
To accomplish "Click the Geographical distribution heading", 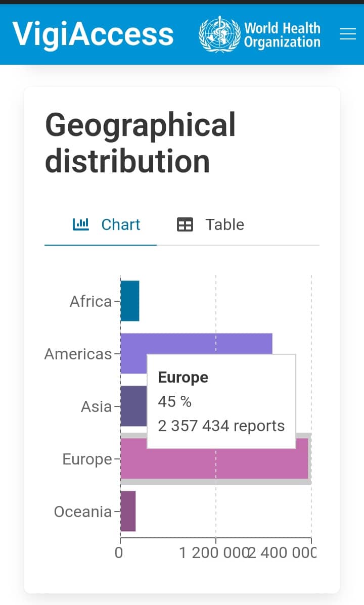I will point(141,143).
